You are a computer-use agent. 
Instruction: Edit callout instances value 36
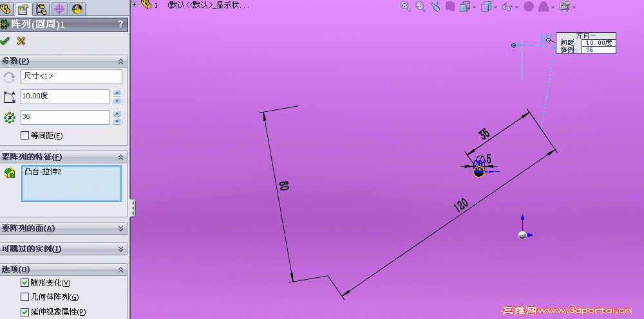(599, 50)
